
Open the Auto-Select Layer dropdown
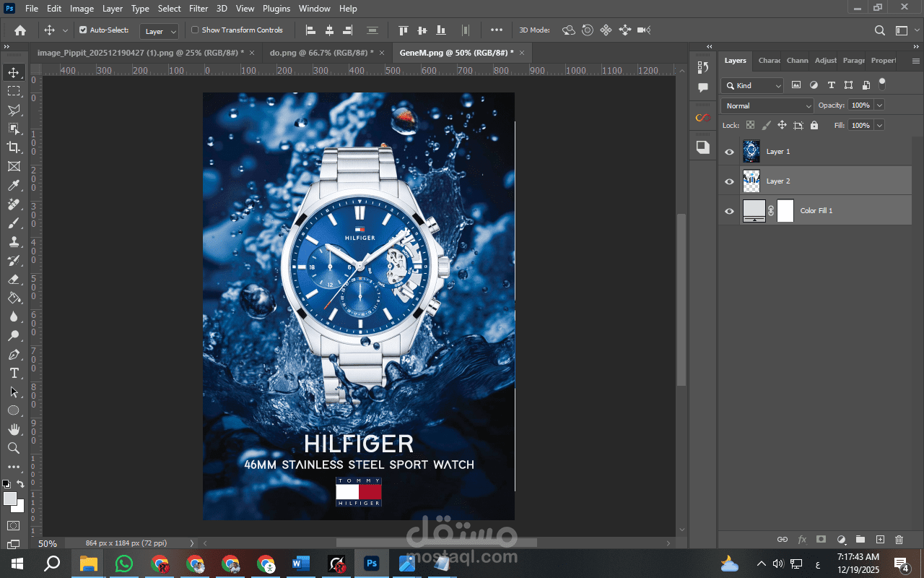coord(160,31)
